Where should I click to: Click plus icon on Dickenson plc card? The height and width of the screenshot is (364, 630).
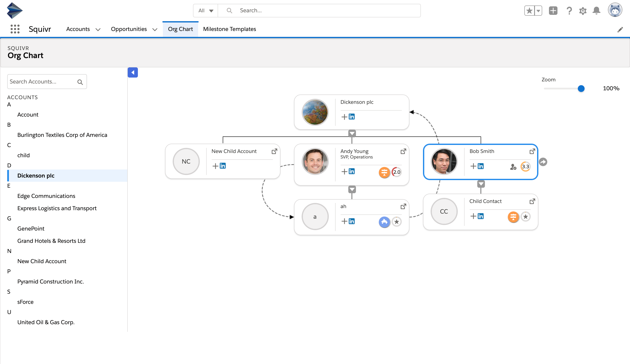344,117
